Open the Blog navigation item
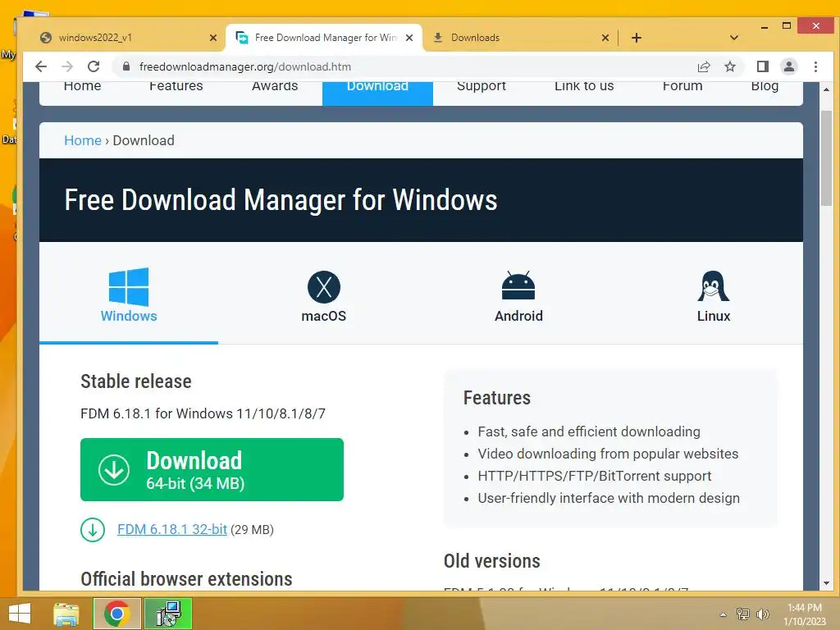Image resolution: width=840 pixels, height=630 pixels. tap(765, 87)
